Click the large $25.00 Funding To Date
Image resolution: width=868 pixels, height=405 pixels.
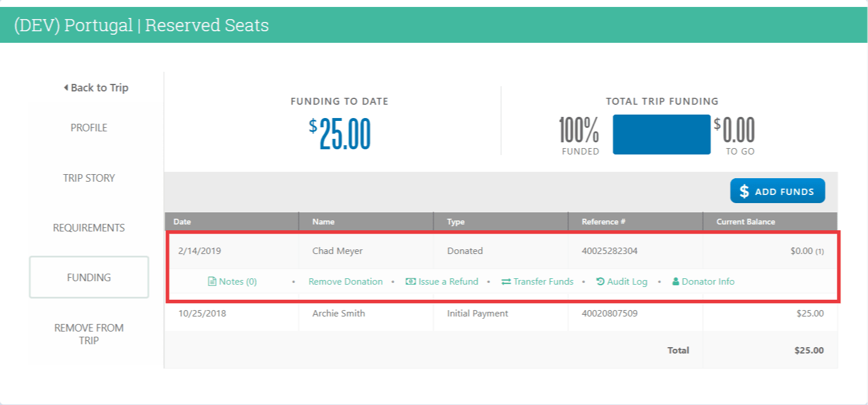click(339, 134)
